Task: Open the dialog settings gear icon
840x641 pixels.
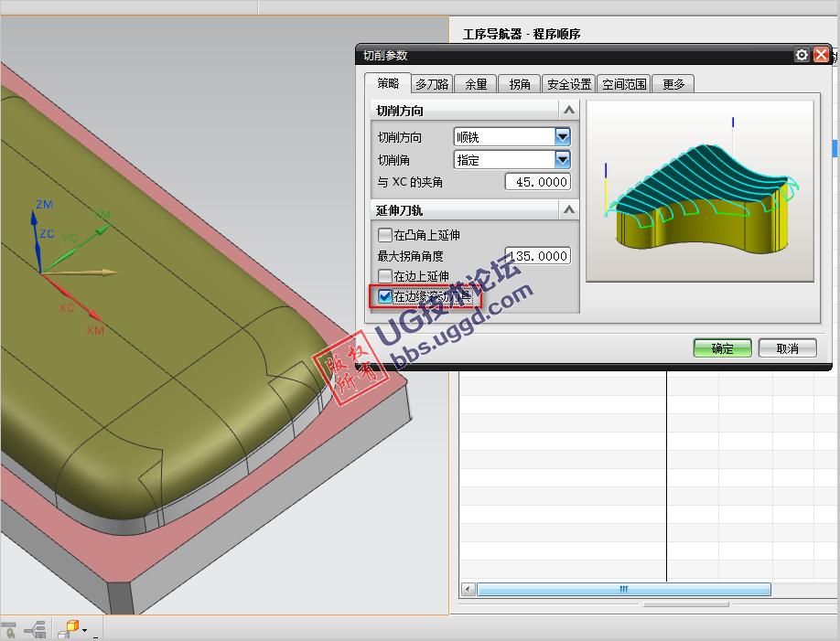Action: (x=802, y=55)
